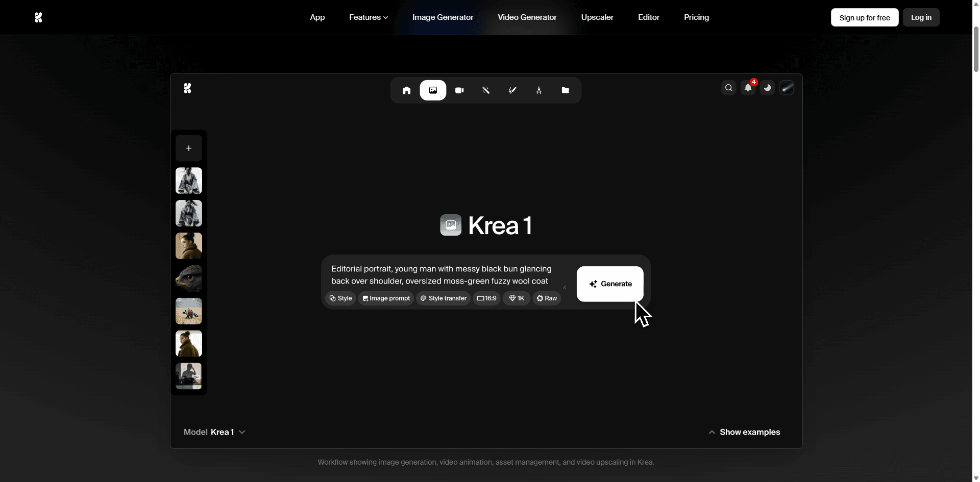Click the search magnifier icon
The image size is (980, 482).
pyautogui.click(x=729, y=88)
